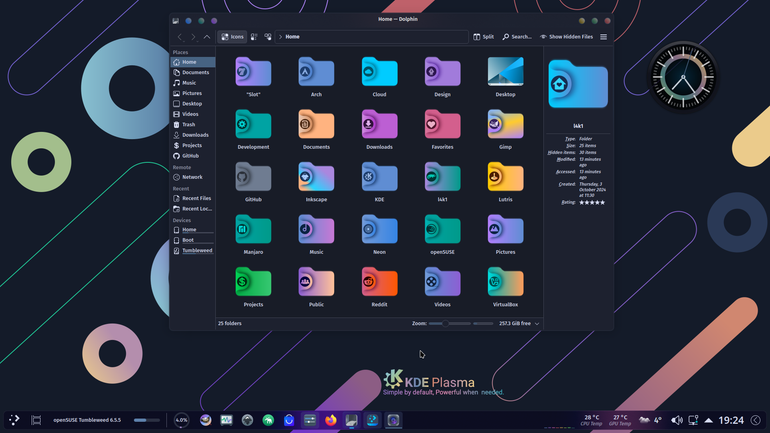The image size is (770, 433).
Task: Click the Home breadcrumb in location bar
Action: 293,37
